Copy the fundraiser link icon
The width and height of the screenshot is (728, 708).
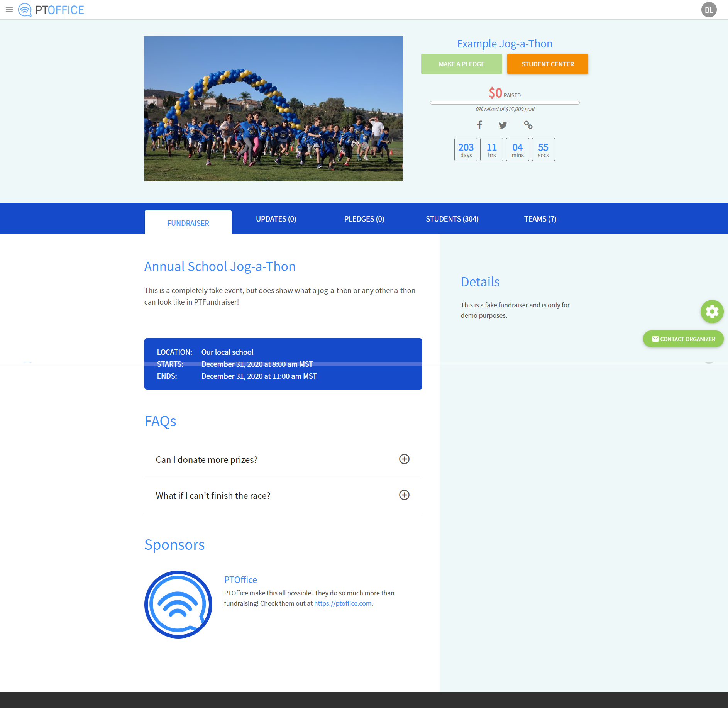point(528,125)
